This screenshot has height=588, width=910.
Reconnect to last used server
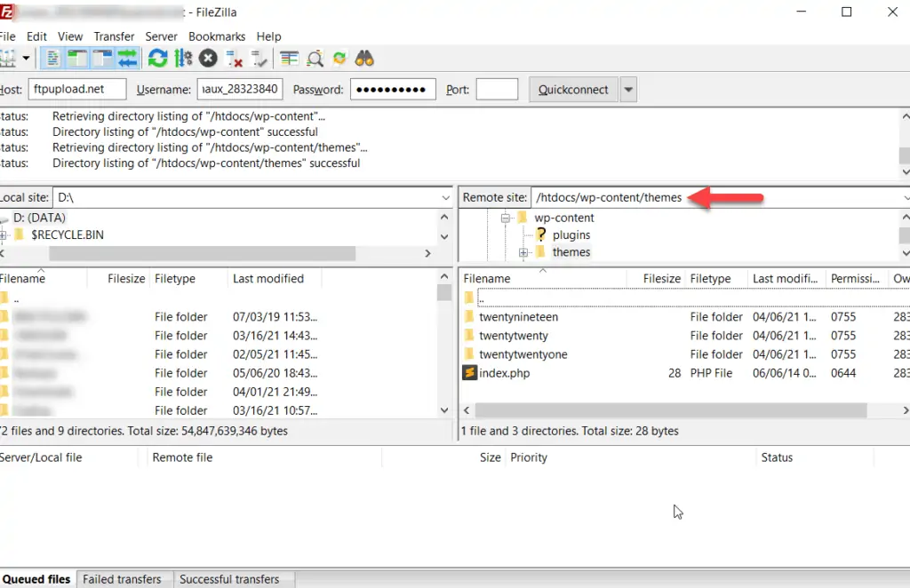click(x=259, y=58)
